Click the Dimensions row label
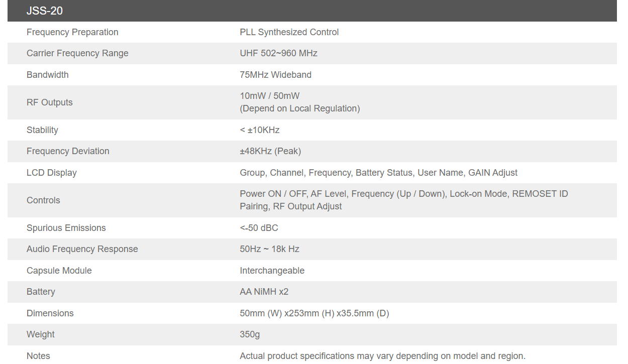Screen dimensions: 628x364 [50, 313]
